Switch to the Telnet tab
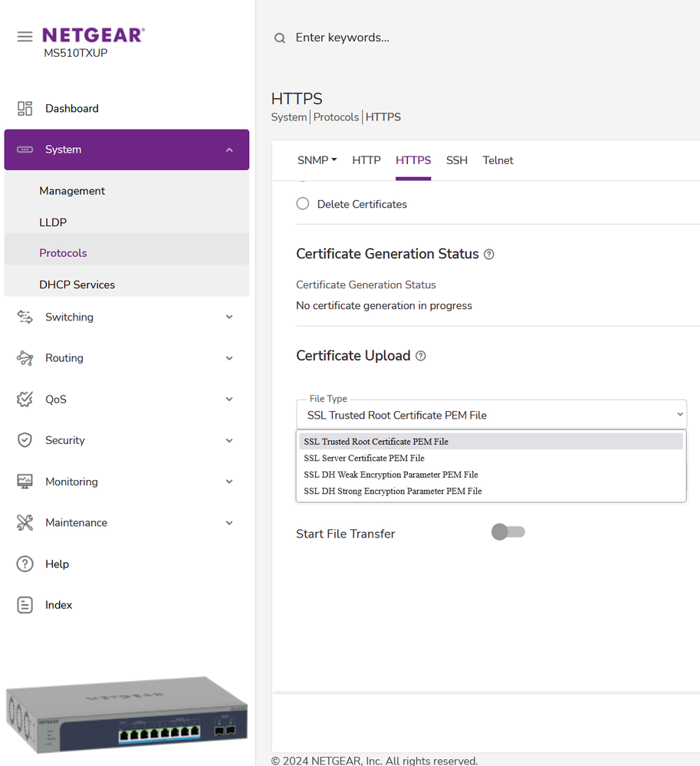This screenshot has width=700, height=766. pos(498,160)
